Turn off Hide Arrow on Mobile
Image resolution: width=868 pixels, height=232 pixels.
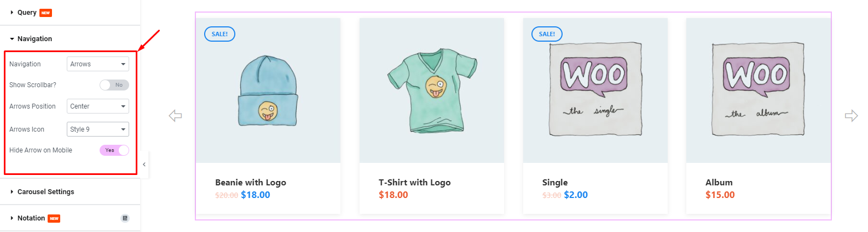[x=114, y=150]
